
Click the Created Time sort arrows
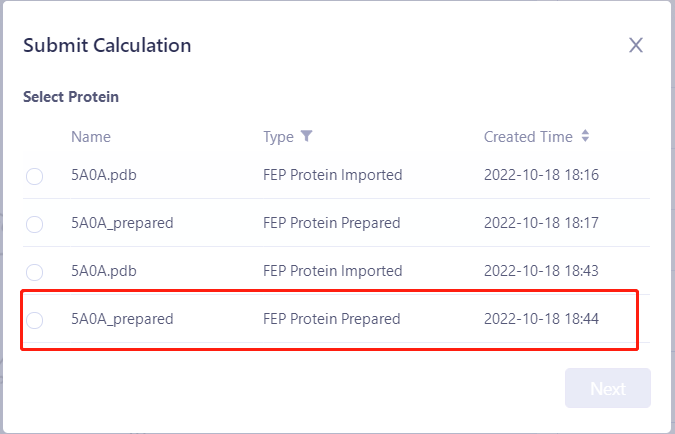tap(586, 137)
